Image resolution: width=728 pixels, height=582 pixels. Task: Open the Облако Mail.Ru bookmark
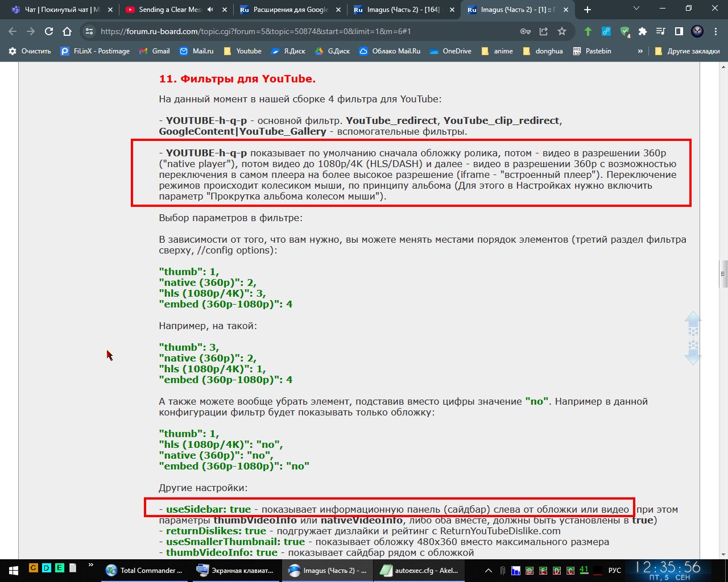pyautogui.click(x=390, y=51)
